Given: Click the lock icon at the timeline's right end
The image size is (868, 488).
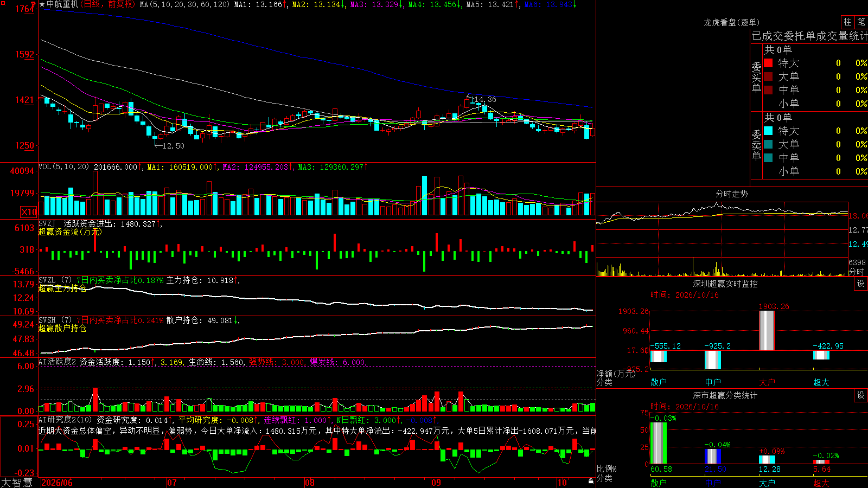Looking at the screenshot, I should tap(591, 481).
